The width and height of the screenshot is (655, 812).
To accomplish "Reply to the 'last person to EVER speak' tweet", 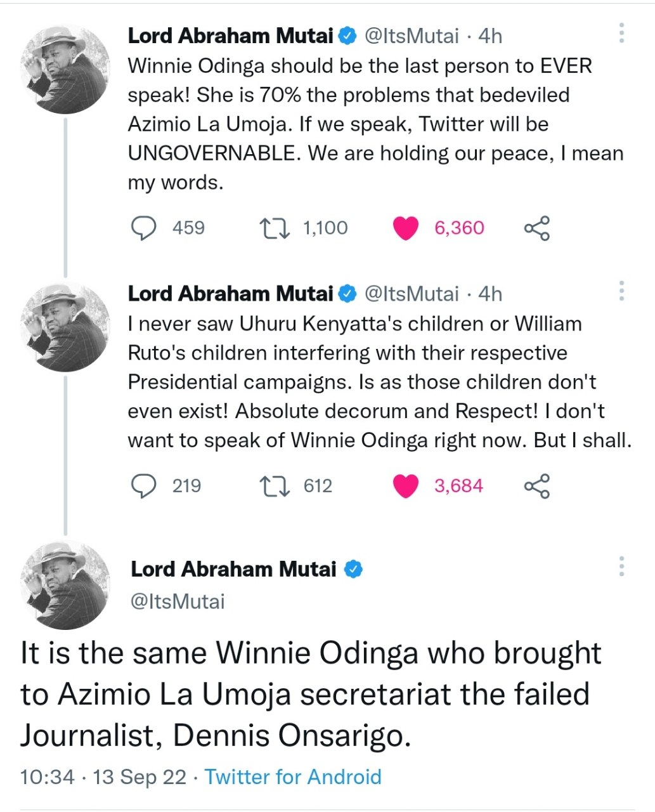I will coord(144,228).
